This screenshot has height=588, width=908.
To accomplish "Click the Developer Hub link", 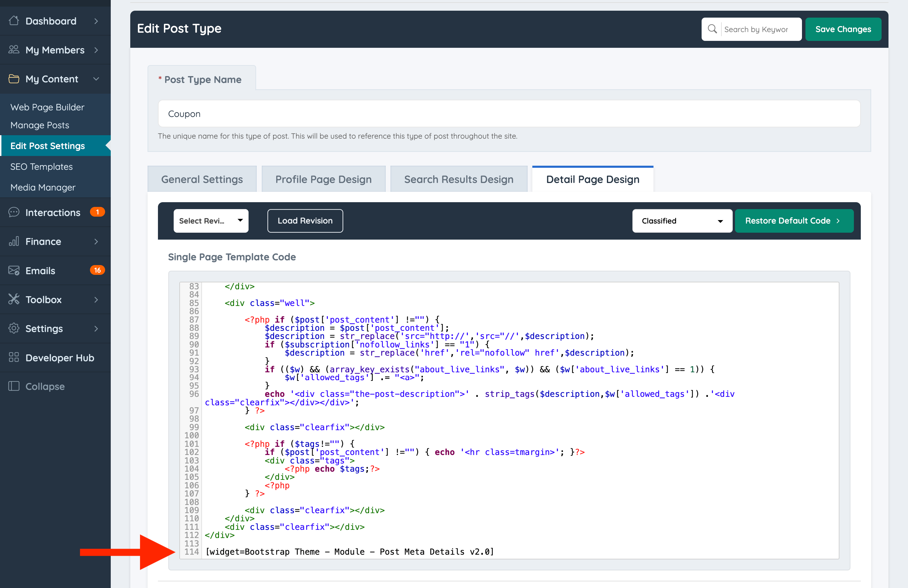I will 59,358.
